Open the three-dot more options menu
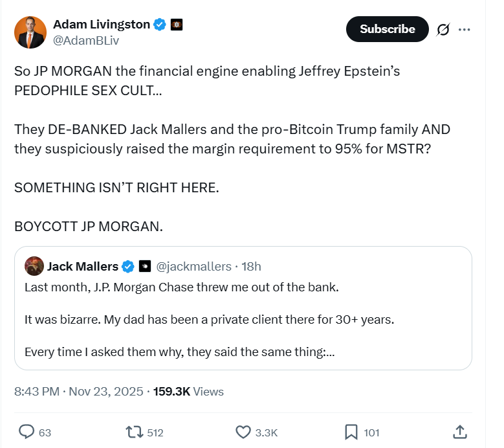The height and width of the screenshot is (448, 504). (x=464, y=29)
